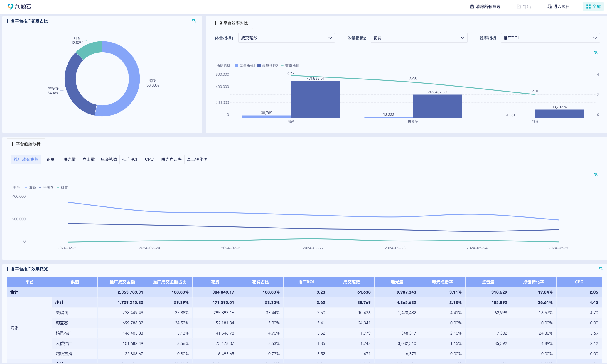Click the 体量指标2 dark blue legend swatch
Viewport: 607px width, 364px height.
(x=259, y=66)
